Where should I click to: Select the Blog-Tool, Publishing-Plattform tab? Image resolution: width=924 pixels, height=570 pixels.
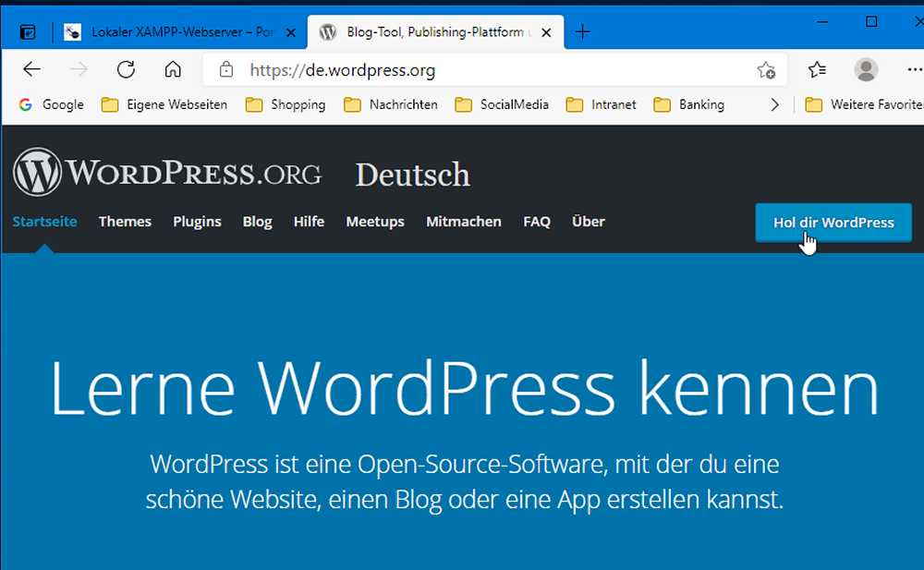435,31
